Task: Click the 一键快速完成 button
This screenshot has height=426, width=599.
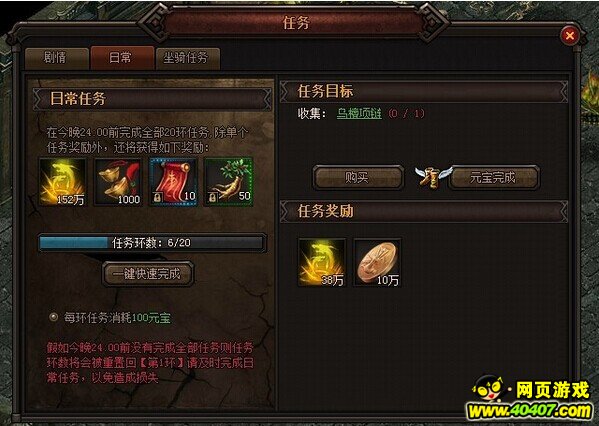Action: point(147,274)
